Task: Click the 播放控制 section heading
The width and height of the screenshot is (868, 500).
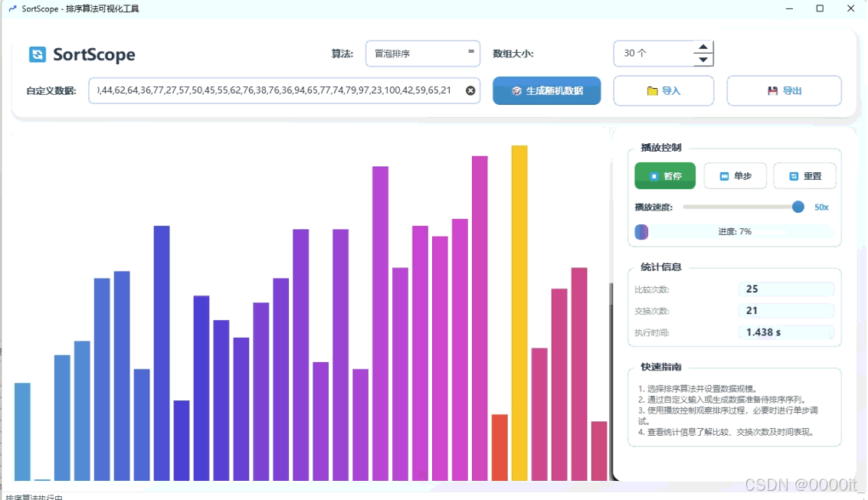Action: 661,148
